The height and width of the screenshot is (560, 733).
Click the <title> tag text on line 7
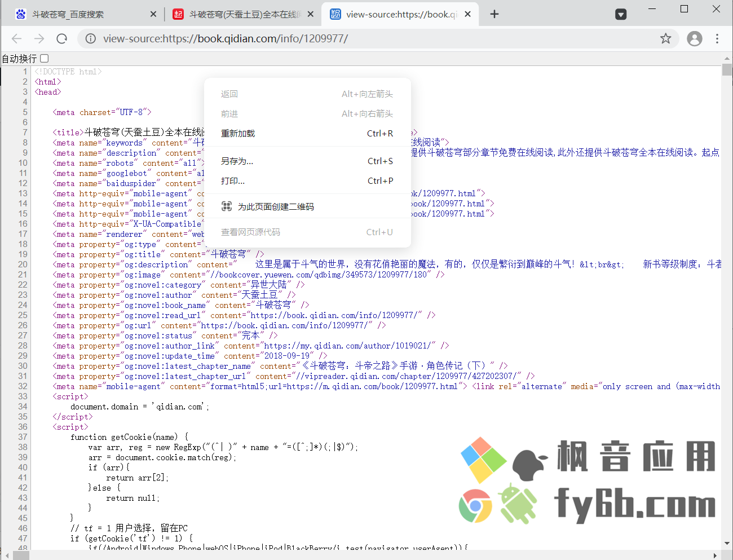(68, 133)
